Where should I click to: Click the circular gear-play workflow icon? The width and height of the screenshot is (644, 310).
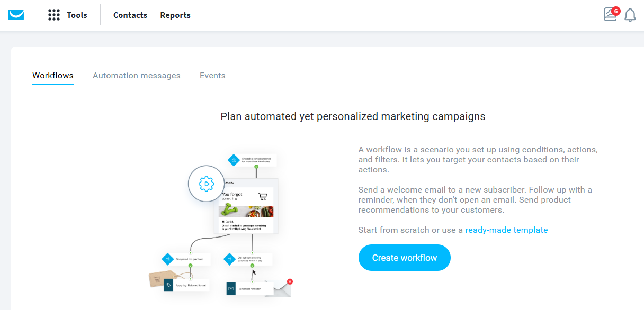click(206, 184)
